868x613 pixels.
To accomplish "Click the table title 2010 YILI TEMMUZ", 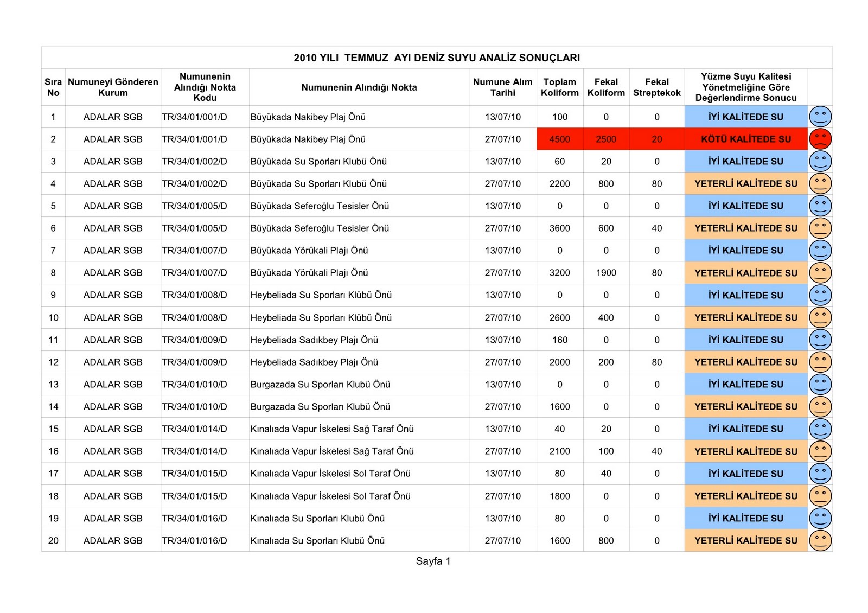I will tap(436, 58).
